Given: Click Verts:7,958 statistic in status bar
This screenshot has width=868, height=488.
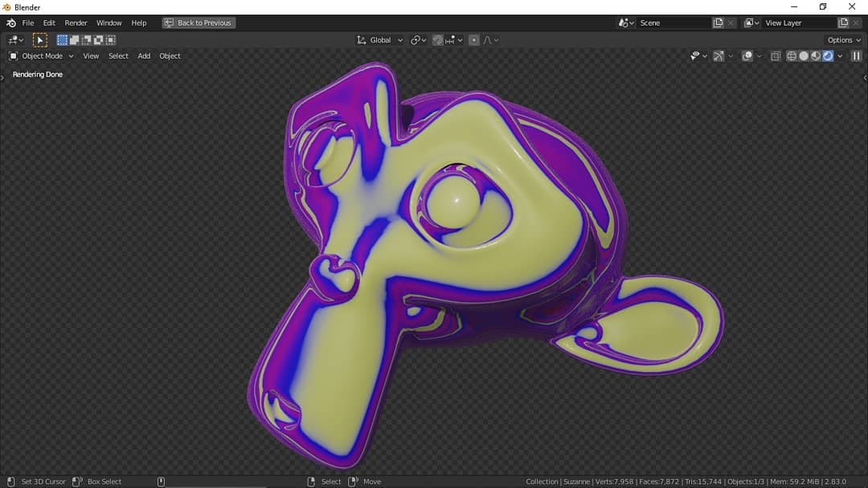Looking at the screenshot, I should [614, 482].
